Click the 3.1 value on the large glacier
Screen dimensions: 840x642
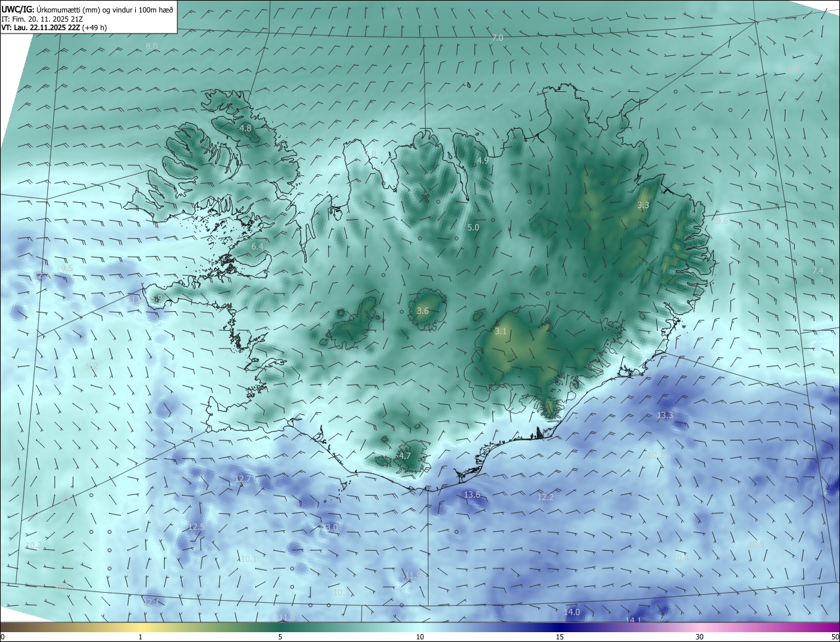point(501,332)
